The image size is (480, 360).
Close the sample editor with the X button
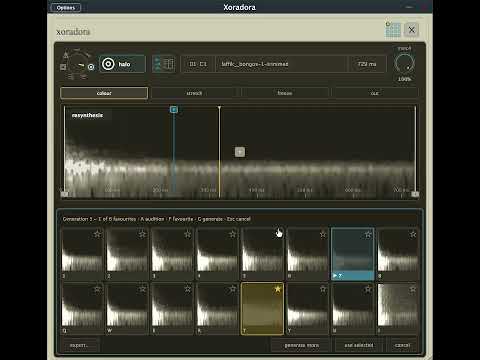pyautogui.click(x=412, y=30)
